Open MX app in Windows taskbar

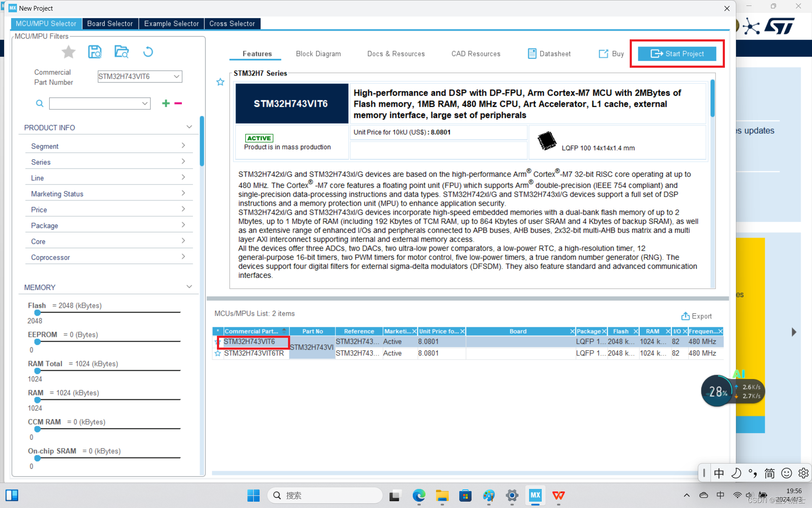click(x=535, y=495)
